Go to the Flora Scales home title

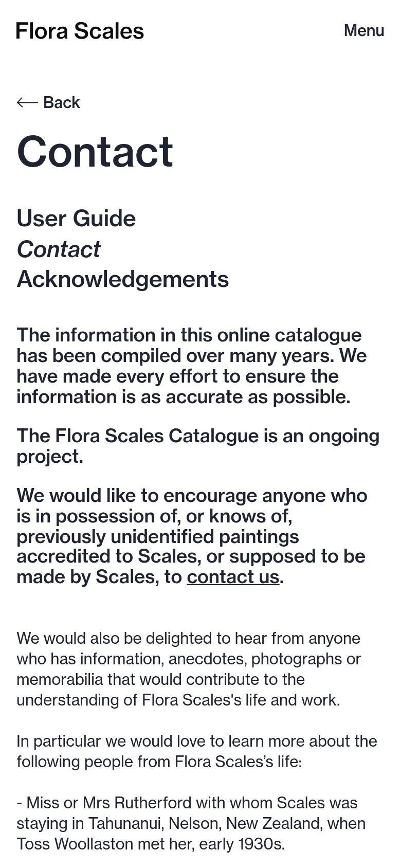(x=80, y=31)
